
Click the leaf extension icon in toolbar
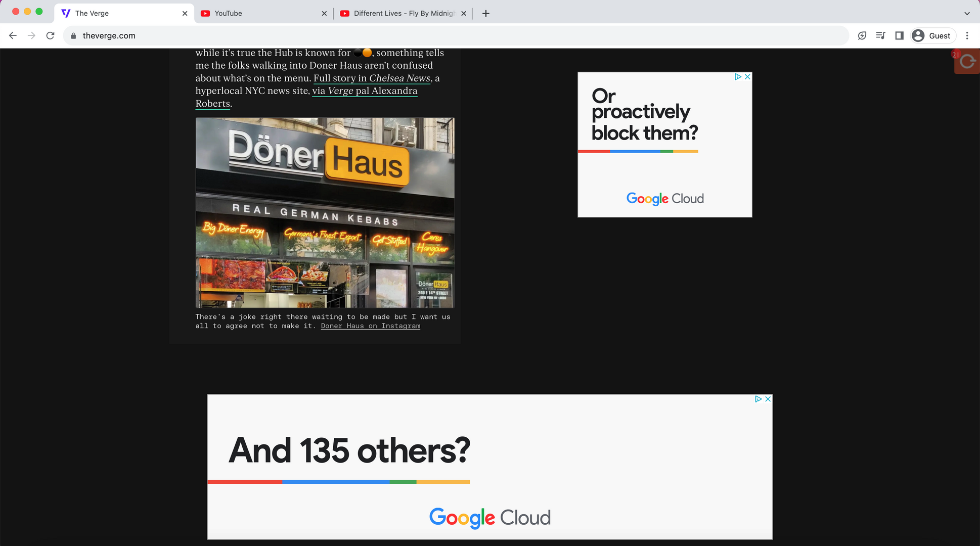coord(862,35)
